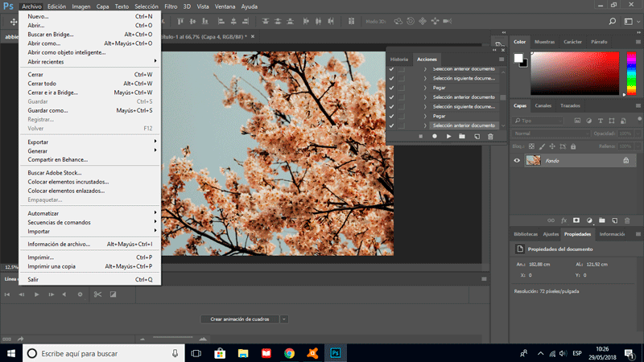This screenshot has width=644, height=362.
Task: Open the dropdown arrow beside Crear animación de cuadros
Action: tap(284, 319)
